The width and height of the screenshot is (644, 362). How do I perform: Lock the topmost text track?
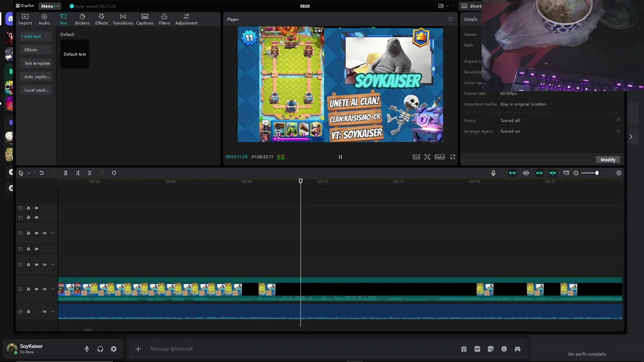(x=28, y=208)
